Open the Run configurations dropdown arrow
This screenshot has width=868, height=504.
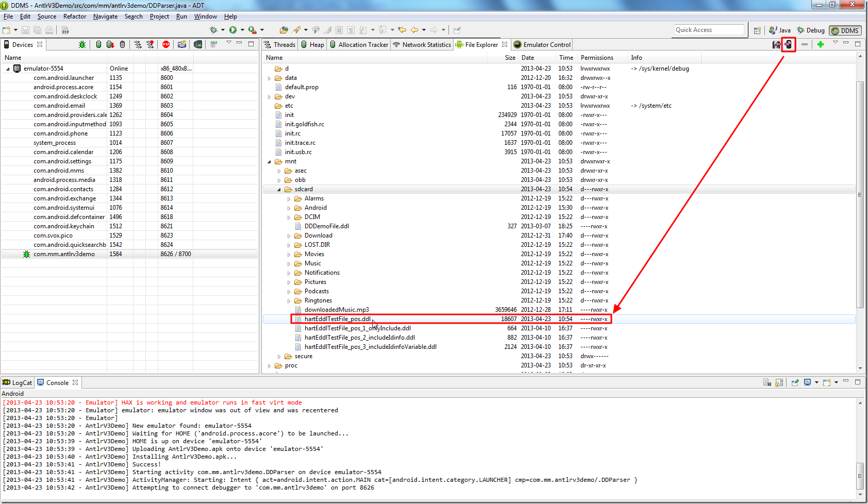[242, 30]
